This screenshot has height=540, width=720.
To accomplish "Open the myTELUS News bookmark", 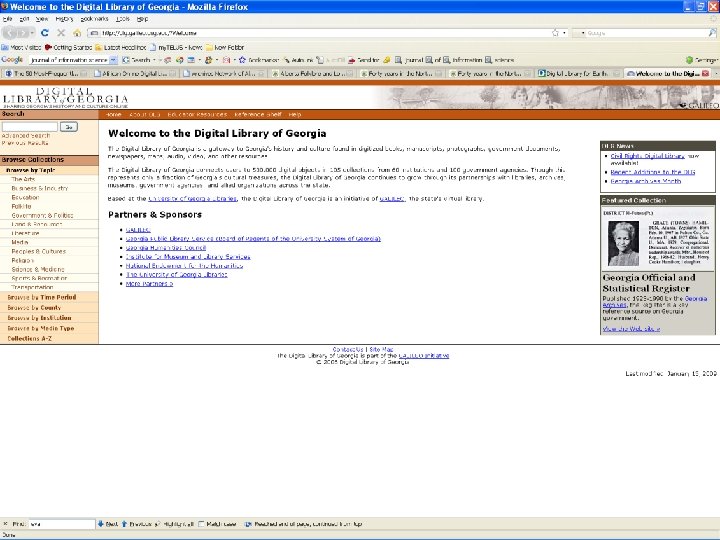I will (x=176, y=47).
